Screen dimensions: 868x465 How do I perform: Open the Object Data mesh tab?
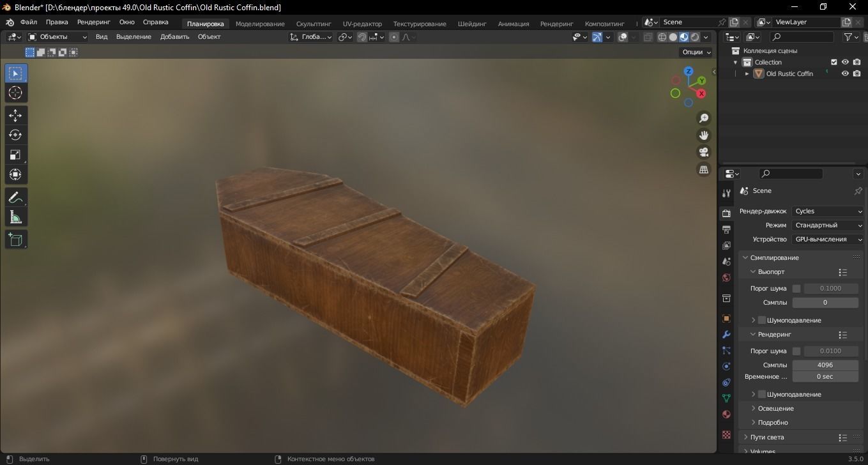click(x=726, y=399)
